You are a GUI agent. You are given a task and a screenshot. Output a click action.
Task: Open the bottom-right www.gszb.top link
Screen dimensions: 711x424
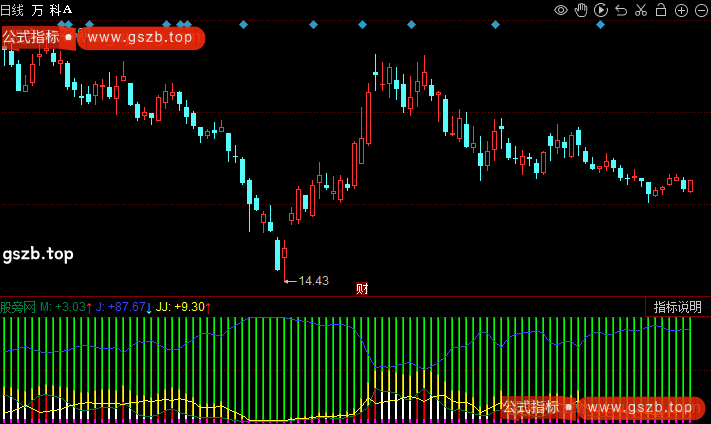pos(640,407)
